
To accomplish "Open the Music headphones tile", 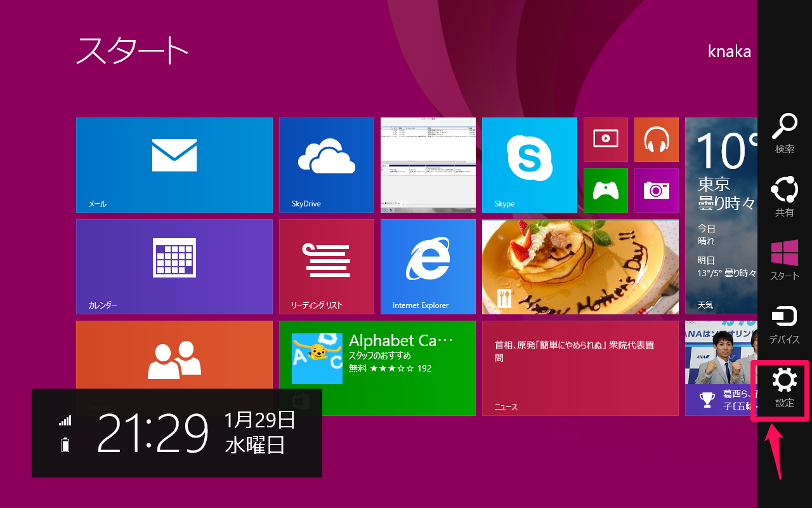I will (657, 140).
